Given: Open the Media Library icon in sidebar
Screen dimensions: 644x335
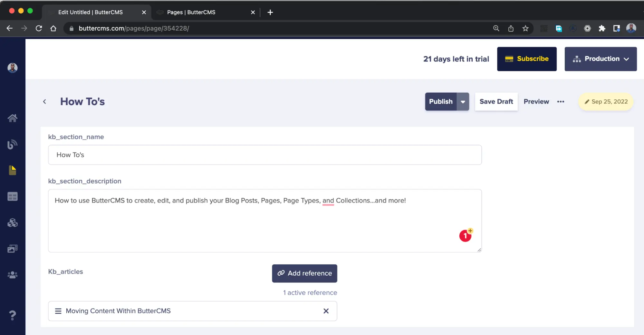Looking at the screenshot, I should click(13, 249).
